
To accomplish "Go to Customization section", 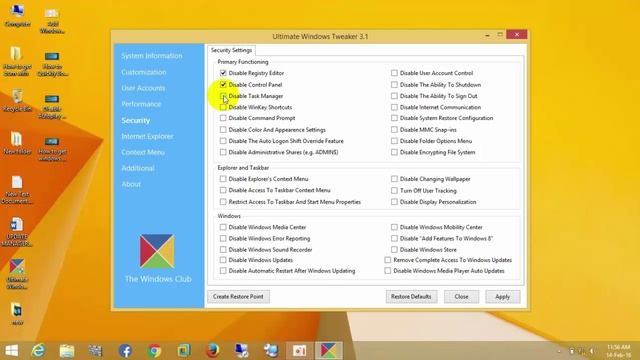I will pyautogui.click(x=144, y=72).
